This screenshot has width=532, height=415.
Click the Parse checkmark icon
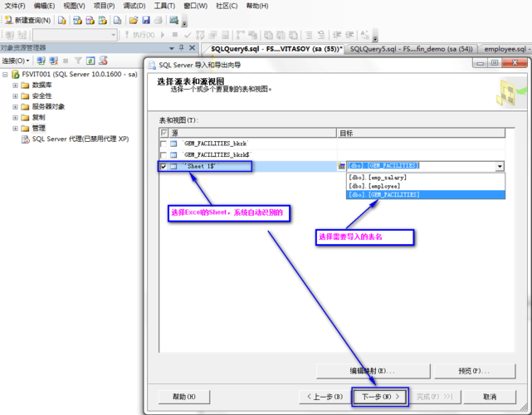pos(188,35)
